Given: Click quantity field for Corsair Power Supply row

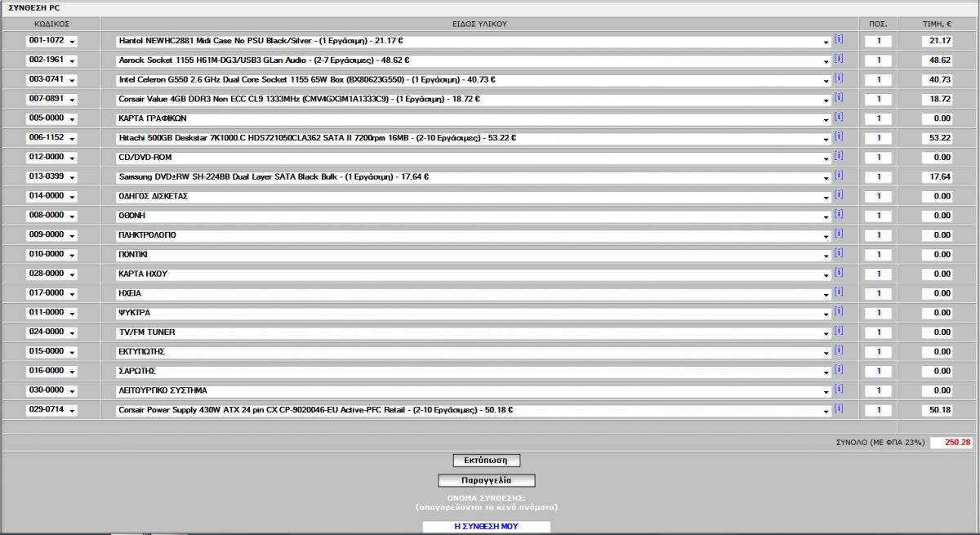Looking at the screenshot, I should pyautogui.click(x=879, y=410).
